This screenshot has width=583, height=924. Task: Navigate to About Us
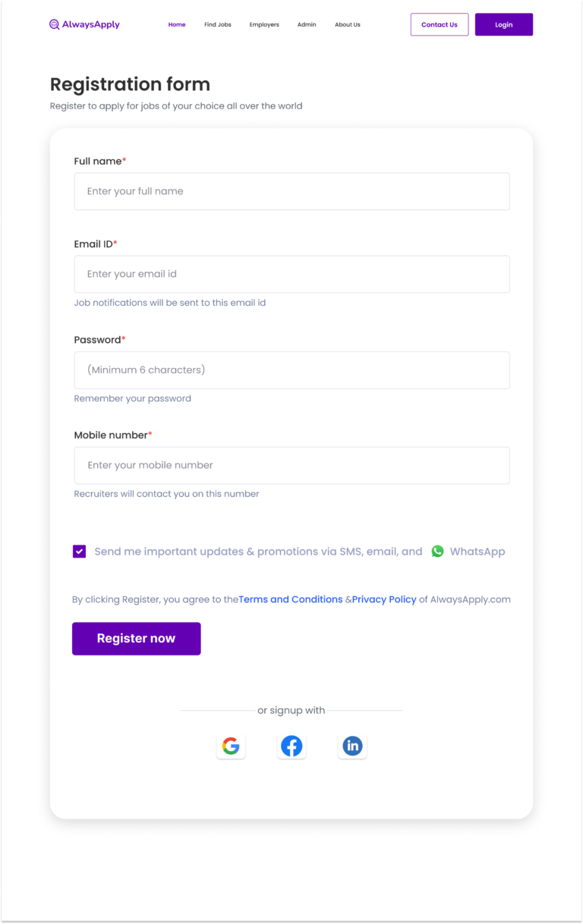(348, 25)
